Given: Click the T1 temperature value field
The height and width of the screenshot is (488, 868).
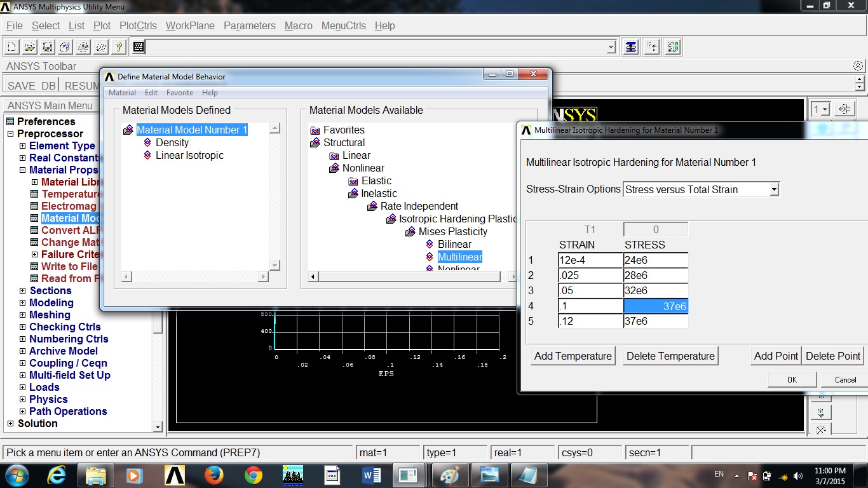Looking at the screenshot, I should point(656,229).
